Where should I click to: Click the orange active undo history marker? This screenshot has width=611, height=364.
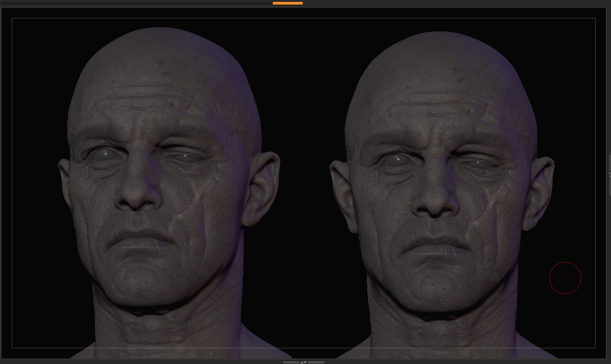click(288, 3)
